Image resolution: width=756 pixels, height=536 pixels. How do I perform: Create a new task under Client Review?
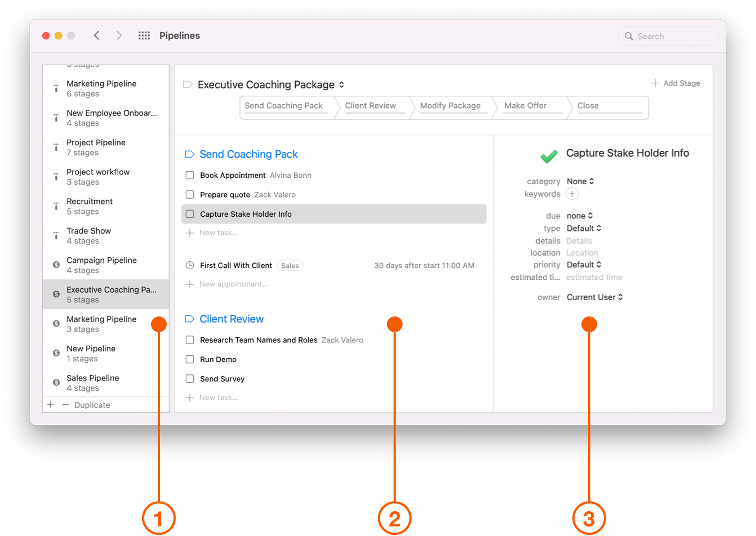pos(214,397)
